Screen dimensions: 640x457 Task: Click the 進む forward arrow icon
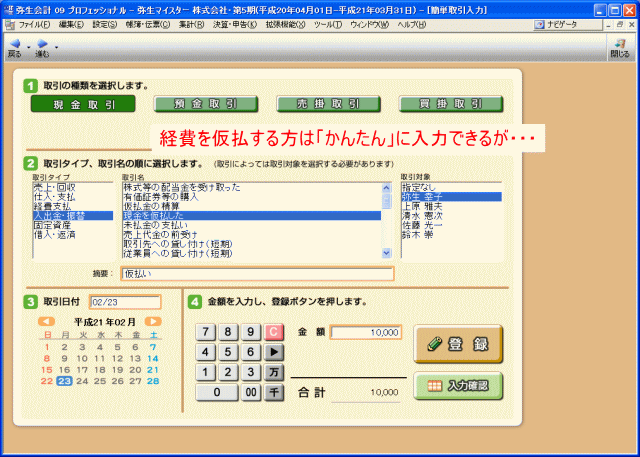pyautogui.click(x=42, y=43)
